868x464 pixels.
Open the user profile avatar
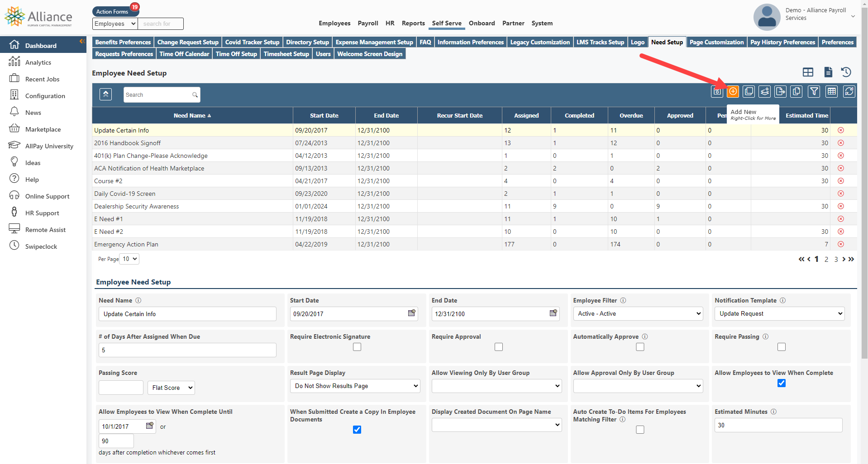tap(767, 17)
